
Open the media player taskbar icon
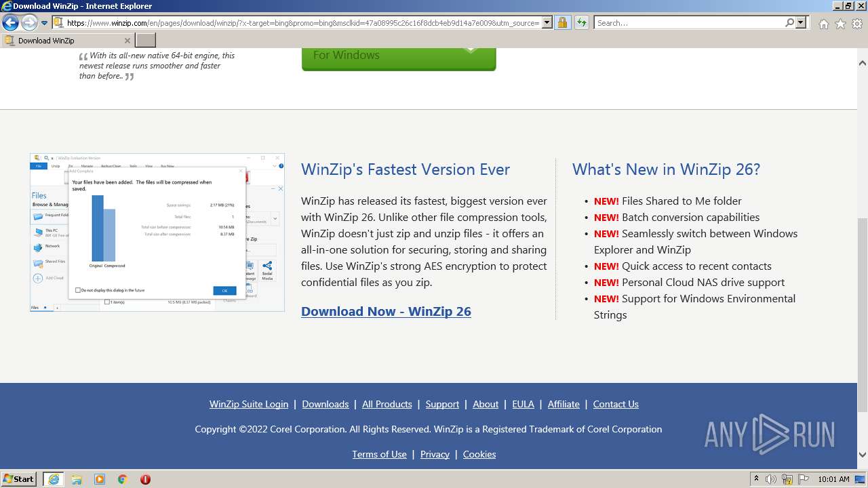100,479
